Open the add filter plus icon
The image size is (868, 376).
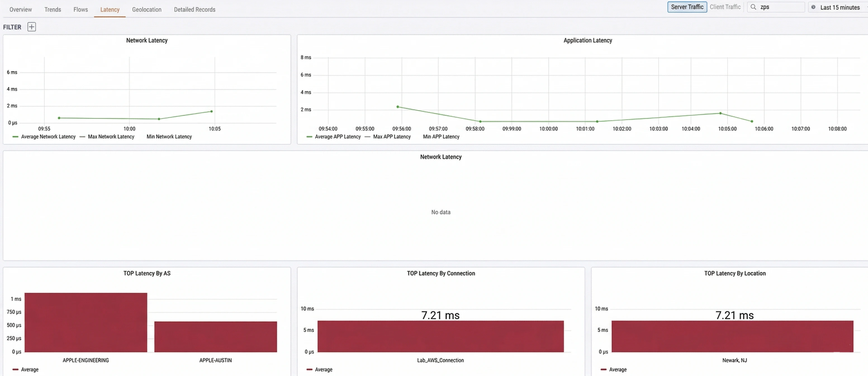point(31,27)
